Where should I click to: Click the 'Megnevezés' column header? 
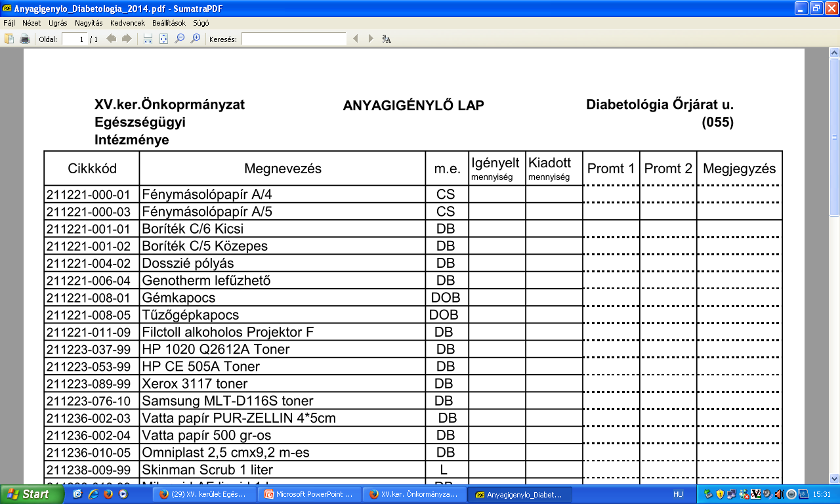283,169
